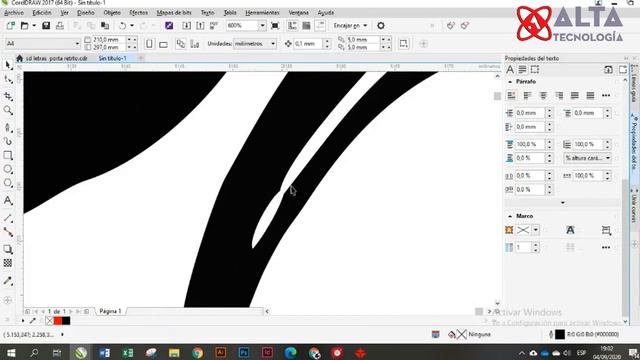This screenshot has width=640, height=360.
Task: Collapse the Marco section
Action: pos(510,216)
